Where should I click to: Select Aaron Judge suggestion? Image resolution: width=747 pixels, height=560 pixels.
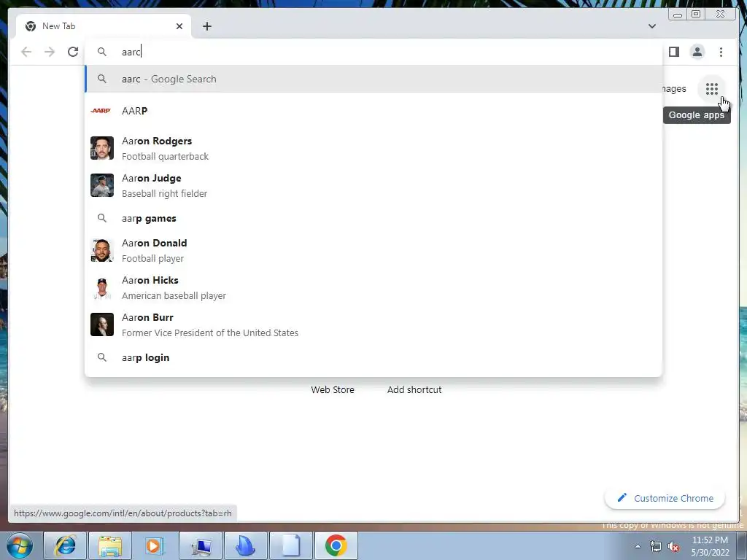(373, 185)
